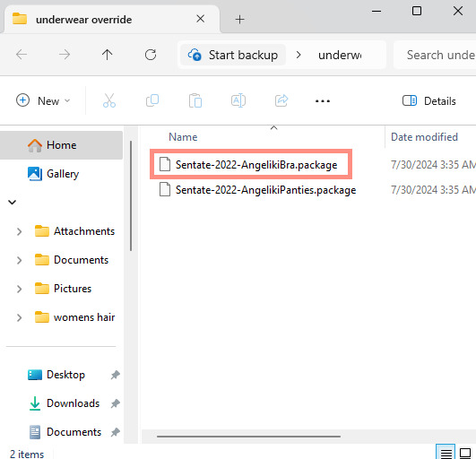This screenshot has width=476, height=459.
Task: Open the womens hair folder
Action: [x=74, y=317]
